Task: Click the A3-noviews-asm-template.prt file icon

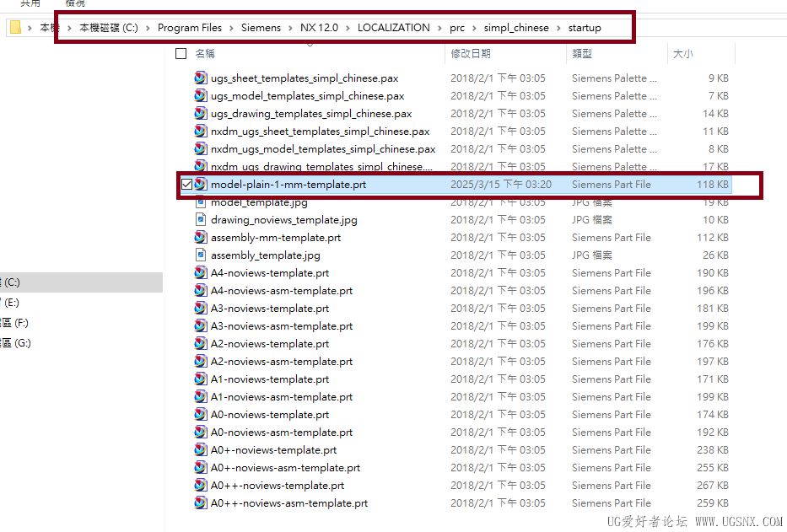Action: click(x=200, y=325)
